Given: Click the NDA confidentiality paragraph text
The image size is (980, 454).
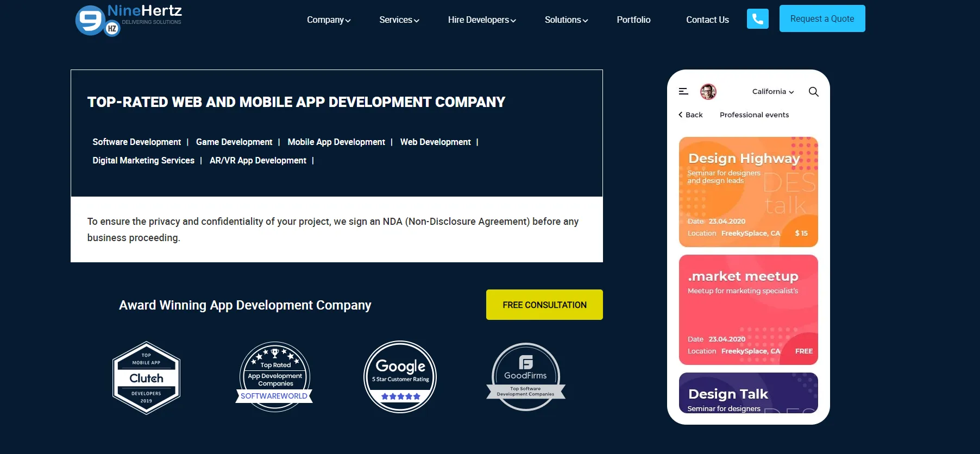Looking at the screenshot, I should [x=333, y=229].
